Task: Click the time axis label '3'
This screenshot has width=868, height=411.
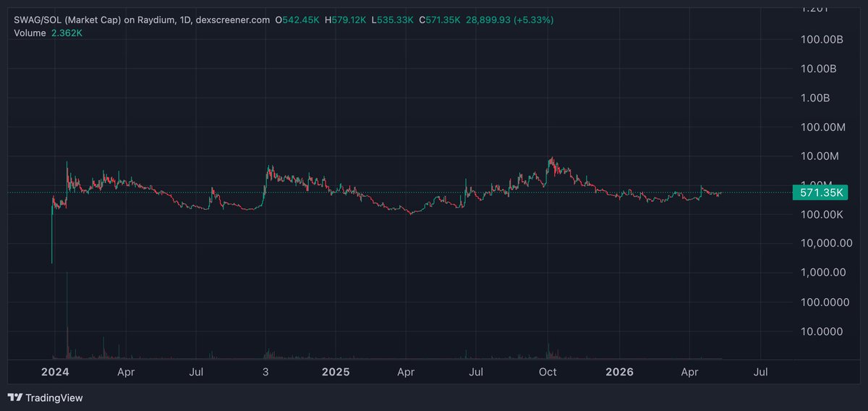Action: [265, 373]
